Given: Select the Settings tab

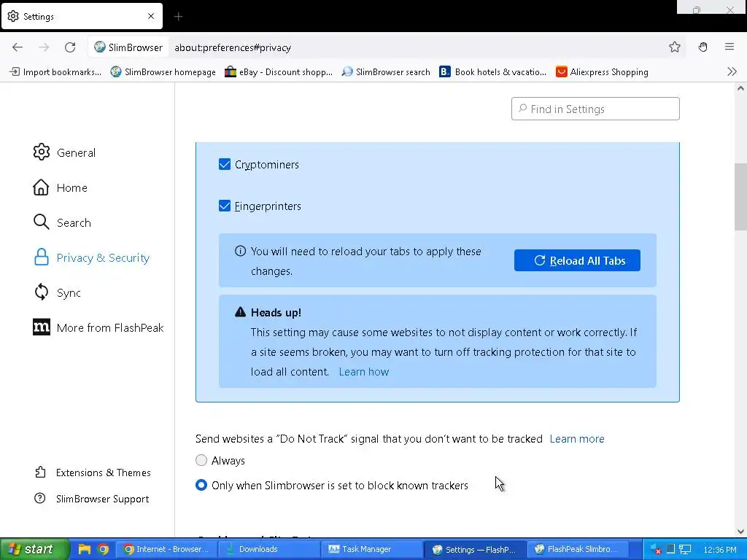Looking at the screenshot, I should (82, 16).
